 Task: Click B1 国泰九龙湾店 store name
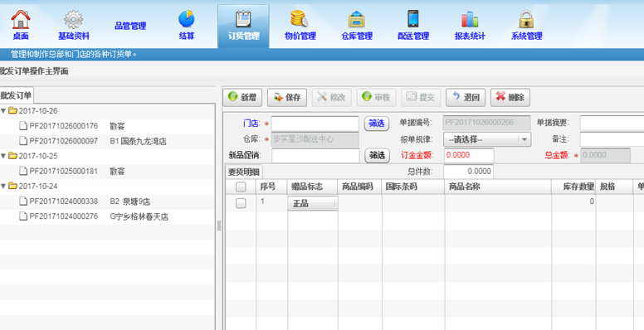[x=138, y=141]
